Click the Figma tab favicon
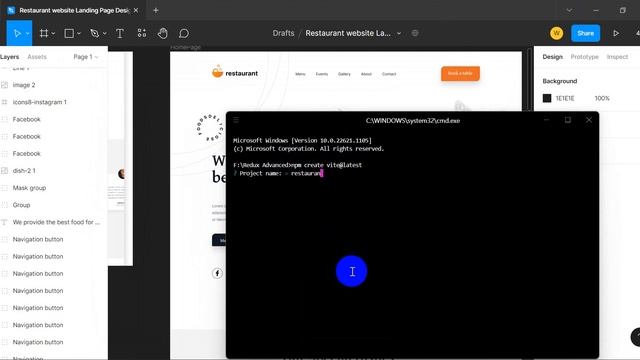Screen dimensions: 640x360 click(11, 10)
